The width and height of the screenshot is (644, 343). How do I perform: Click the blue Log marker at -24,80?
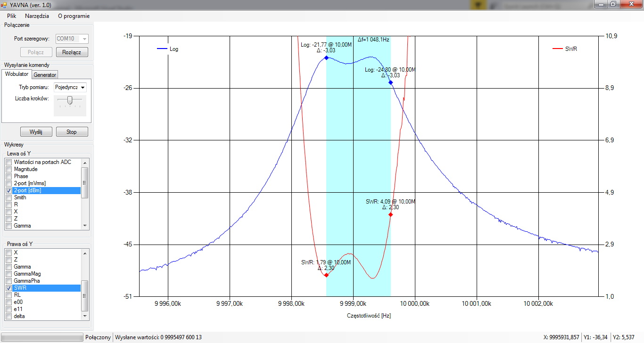click(x=390, y=82)
